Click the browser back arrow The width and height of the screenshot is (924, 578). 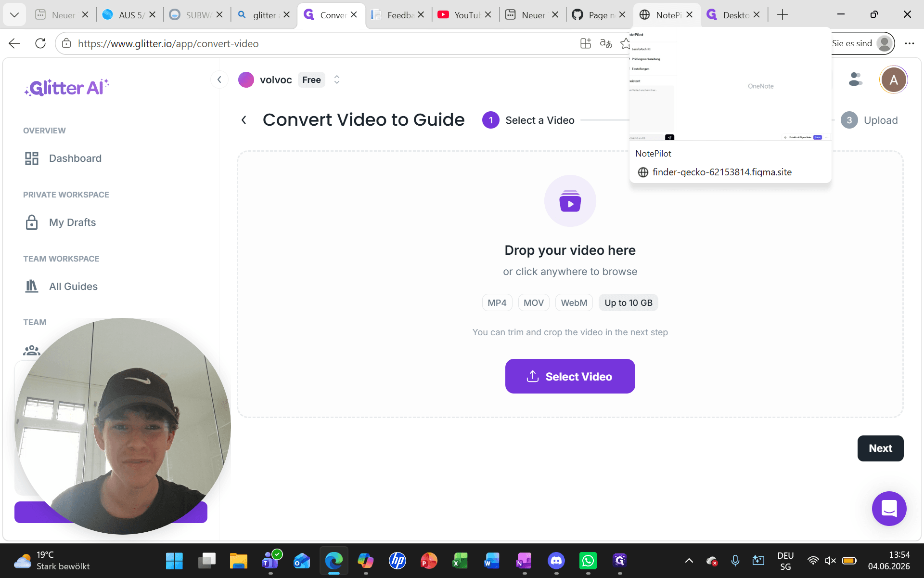pos(14,43)
